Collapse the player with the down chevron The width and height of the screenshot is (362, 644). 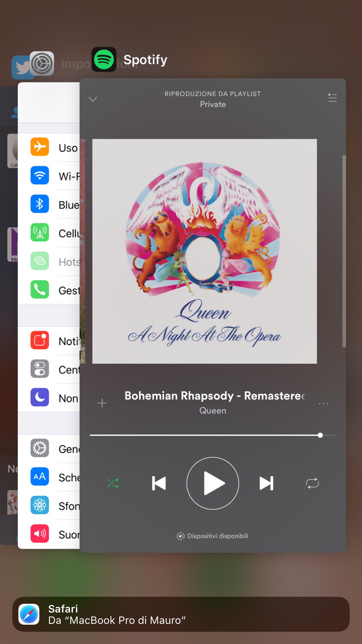pyautogui.click(x=93, y=99)
